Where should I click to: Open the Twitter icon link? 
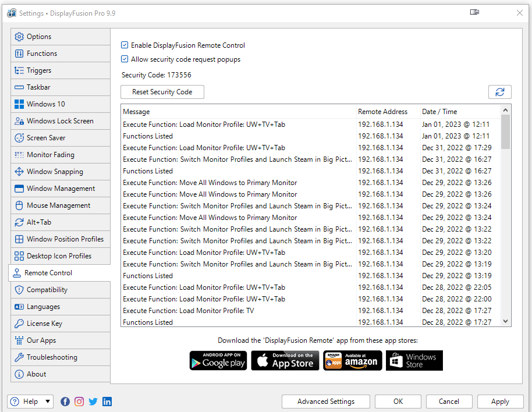pyautogui.click(x=93, y=402)
